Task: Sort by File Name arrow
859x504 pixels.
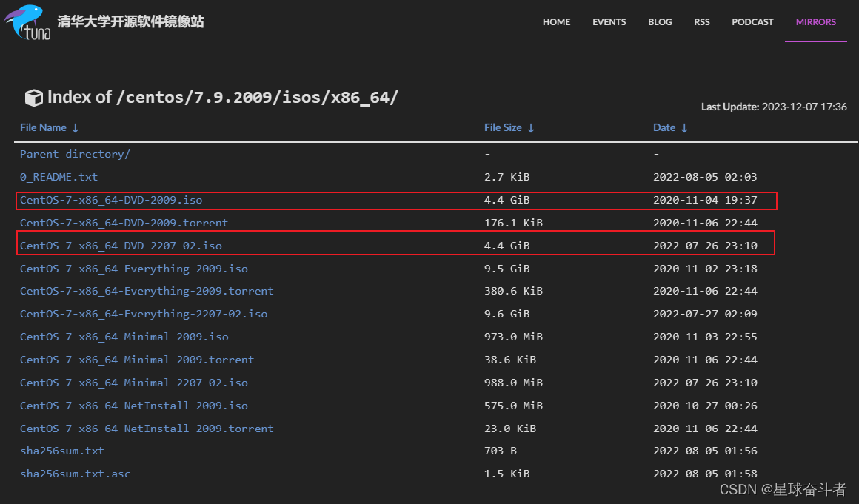Action: click(x=76, y=128)
